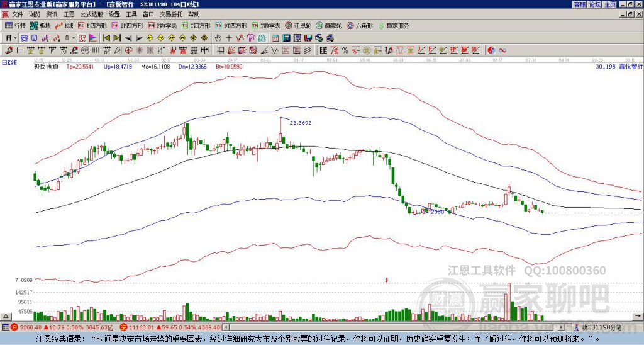Open the 板块 sector view
The width and height of the screenshot is (644, 345).
tap(40, 25)
